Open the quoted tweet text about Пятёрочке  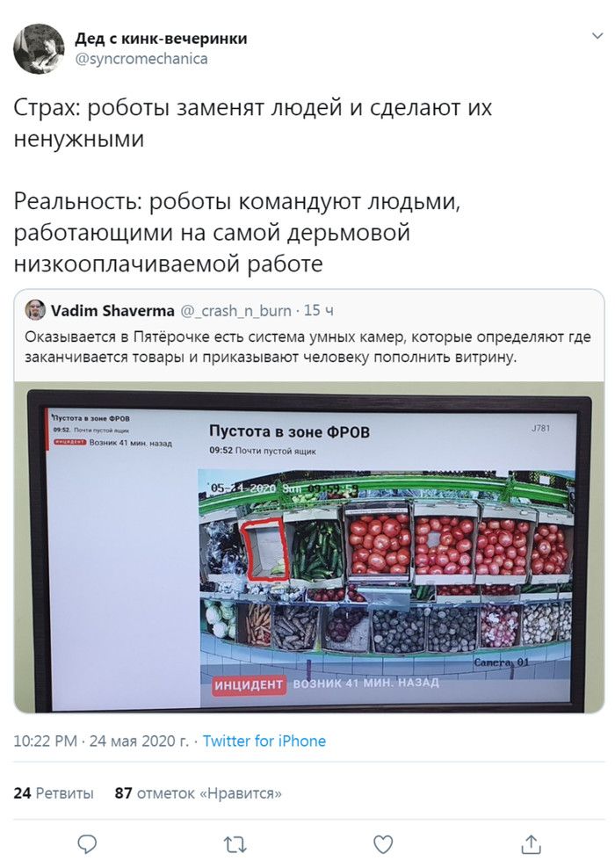point(307,346)
